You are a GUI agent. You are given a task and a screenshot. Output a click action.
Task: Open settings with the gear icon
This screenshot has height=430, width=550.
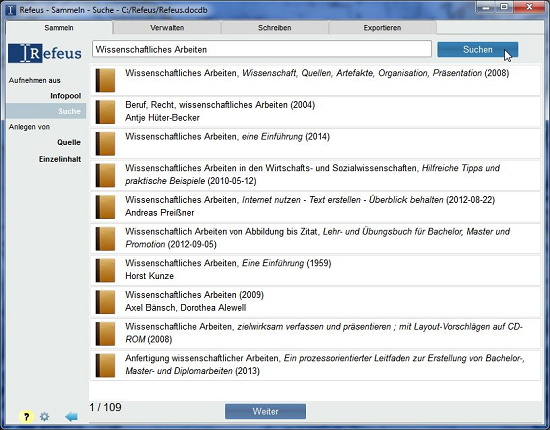point(45,417)
